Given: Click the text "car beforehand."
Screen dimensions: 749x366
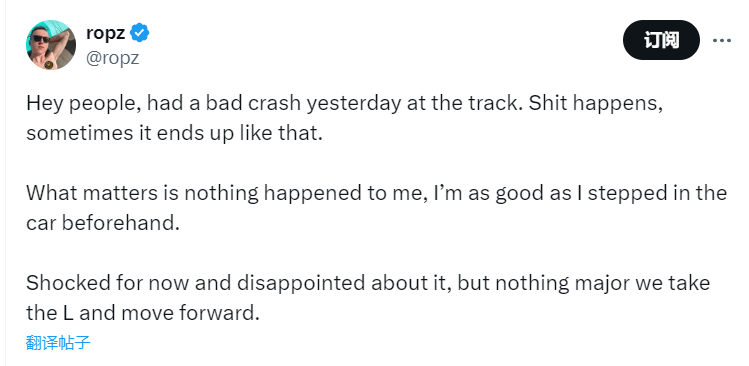Looking at the screenshot, I should tap(103, 223).
